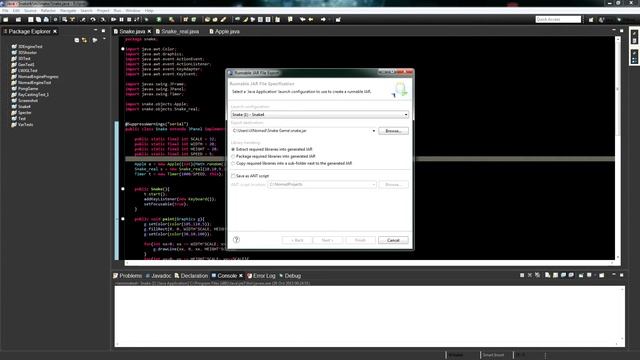640x360 pixels.
Task: Open the Debug tab in bottom panel
Action: (290, 276)
